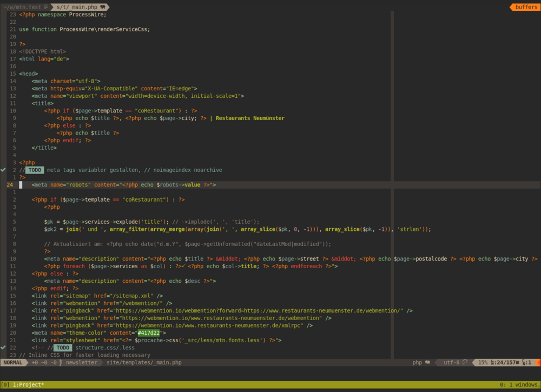Image resolution: width=541 pixels, height=392 pixels.
Task: Click the PHP elephant filetype icon in statusline
Action: 428,362
